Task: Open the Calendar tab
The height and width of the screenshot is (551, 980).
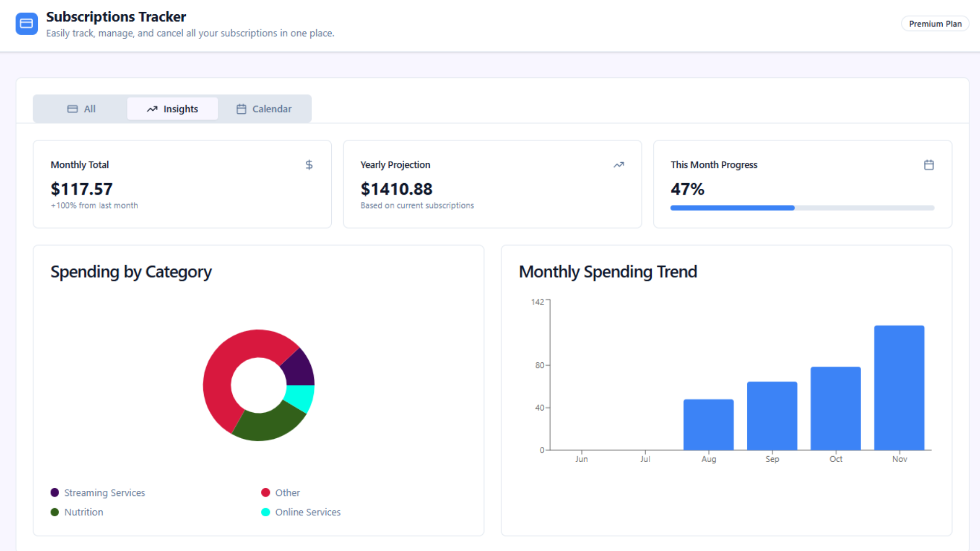Action: [264, 109]
